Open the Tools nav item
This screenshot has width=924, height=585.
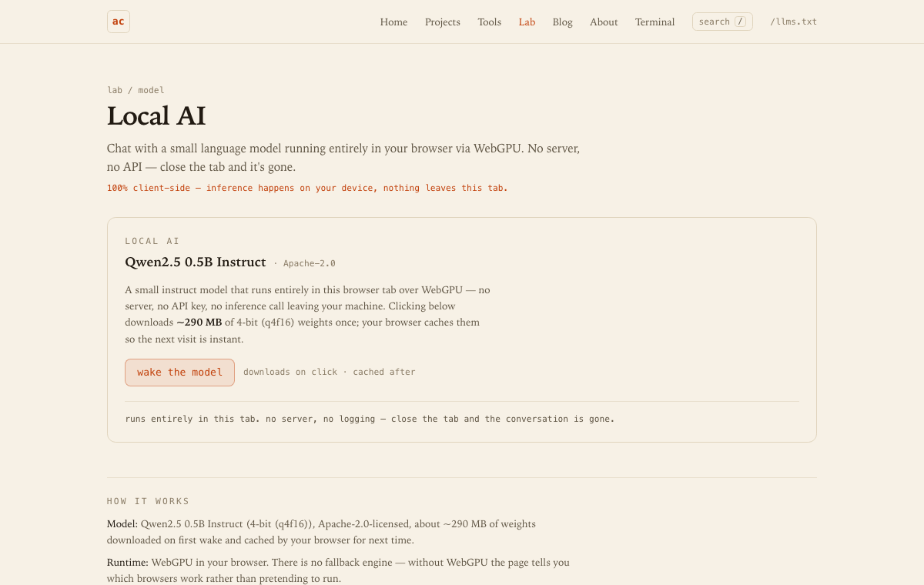[489, 22]
